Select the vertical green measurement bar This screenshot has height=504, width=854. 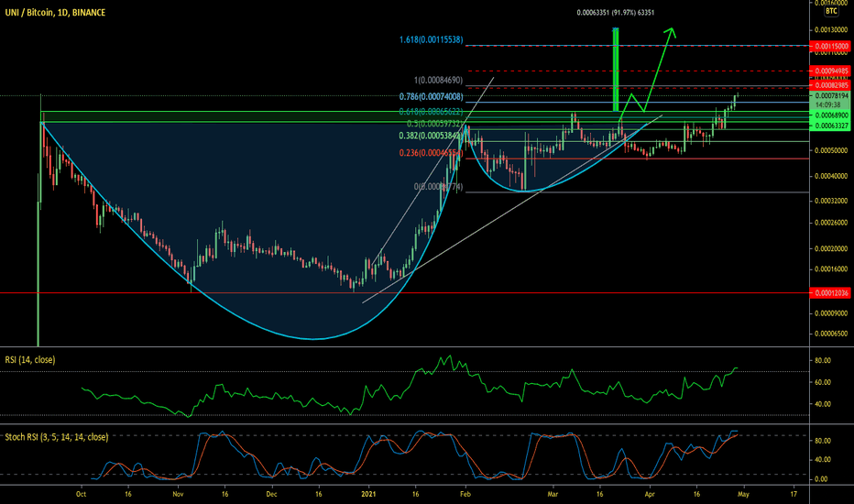(616, 70)
